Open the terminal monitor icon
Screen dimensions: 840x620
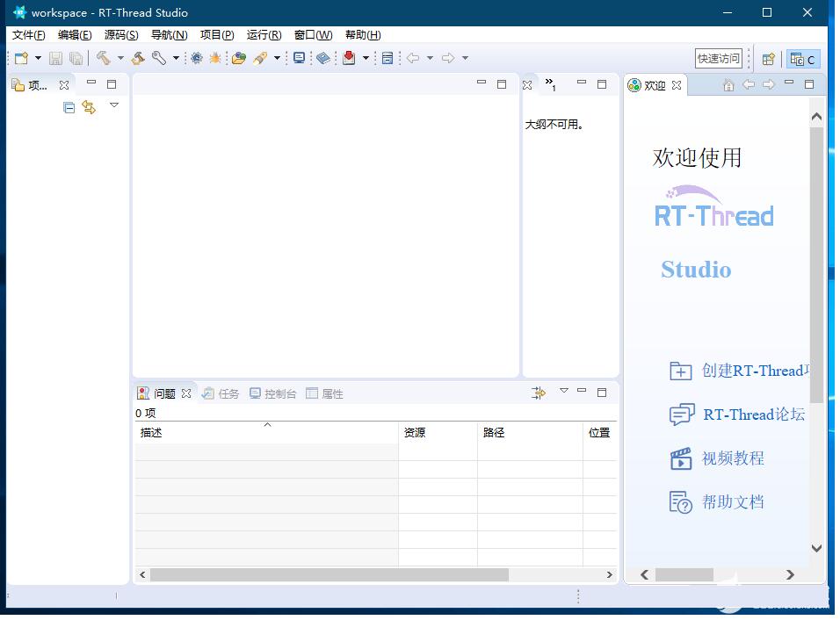click(x=299, y=58)
